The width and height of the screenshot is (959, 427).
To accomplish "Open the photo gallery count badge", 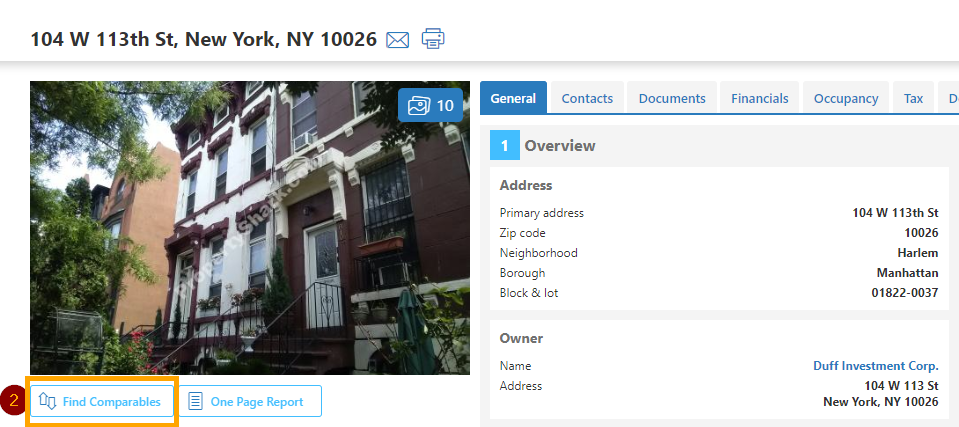I will coord(431,105).
